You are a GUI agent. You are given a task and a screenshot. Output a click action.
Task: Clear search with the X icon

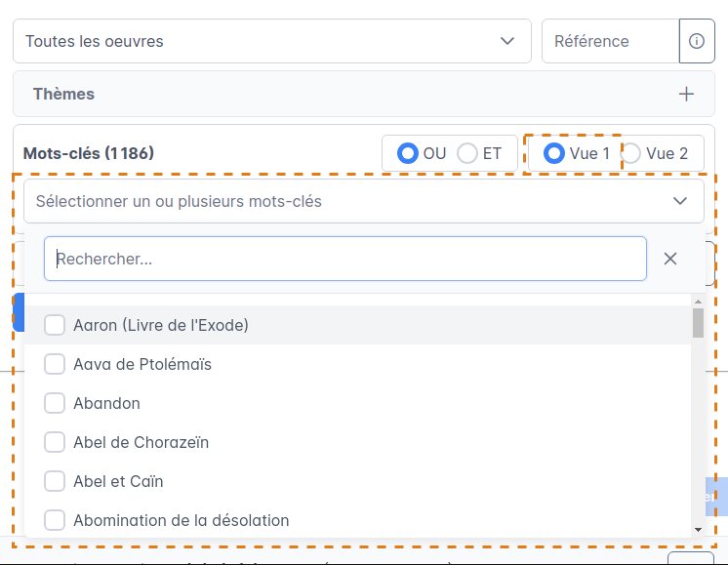click(670, 259)
